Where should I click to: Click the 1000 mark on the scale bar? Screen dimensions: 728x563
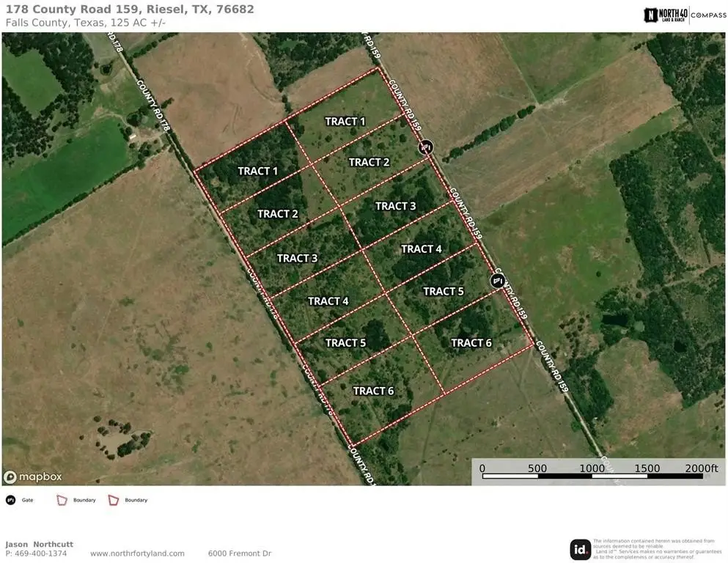[592, 468]
